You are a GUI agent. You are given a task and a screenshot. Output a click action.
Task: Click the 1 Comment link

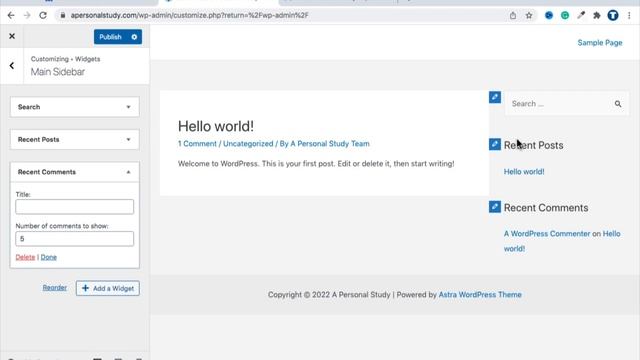point(197,144)
